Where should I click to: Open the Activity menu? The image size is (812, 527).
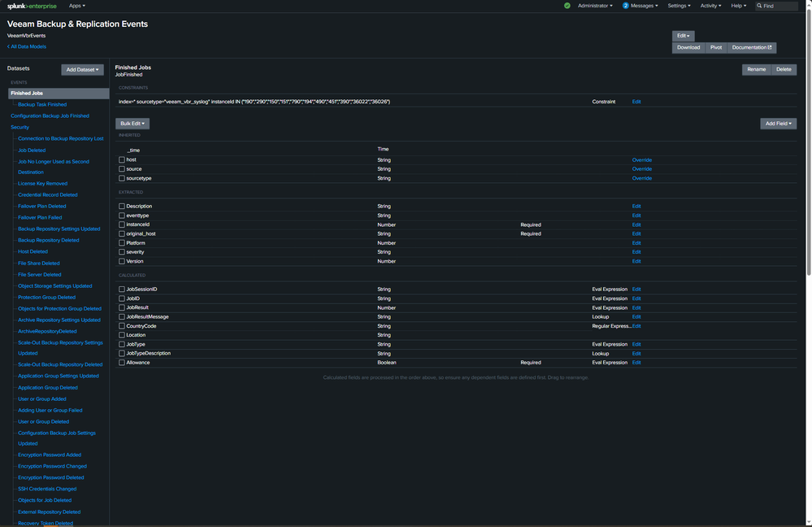(x=710, y=6)
